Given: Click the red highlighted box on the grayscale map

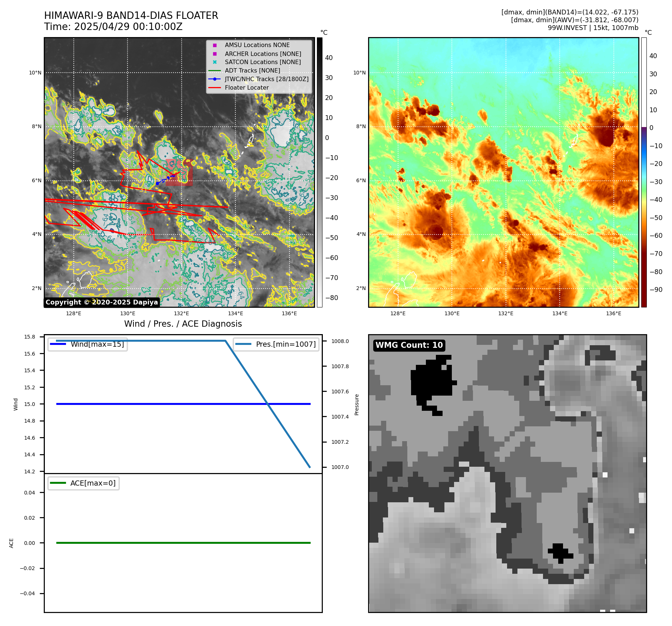Looking at the screenshot, I should tap(179, 172).
